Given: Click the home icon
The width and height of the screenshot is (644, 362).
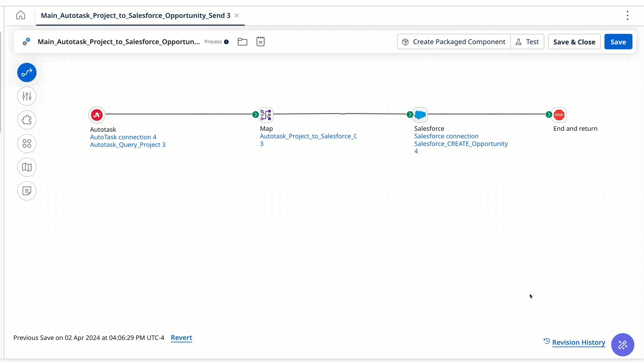Looking at the screenshot, I should [x=21, y=15].
